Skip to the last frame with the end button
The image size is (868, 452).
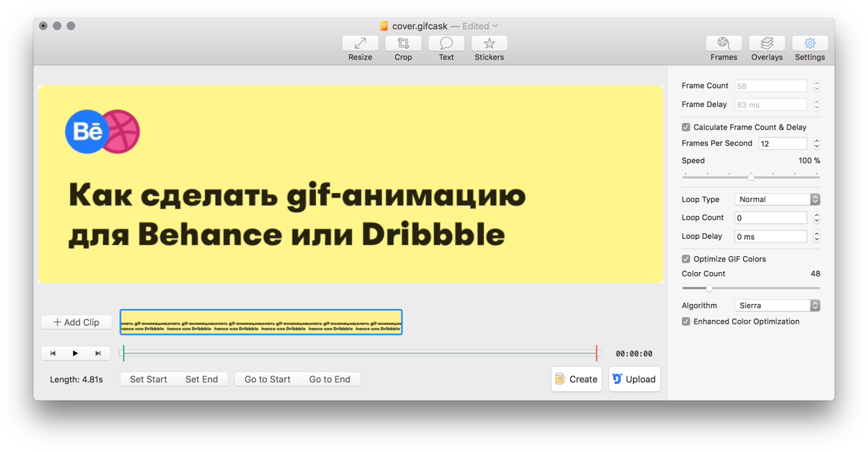(x=97, y=353)
